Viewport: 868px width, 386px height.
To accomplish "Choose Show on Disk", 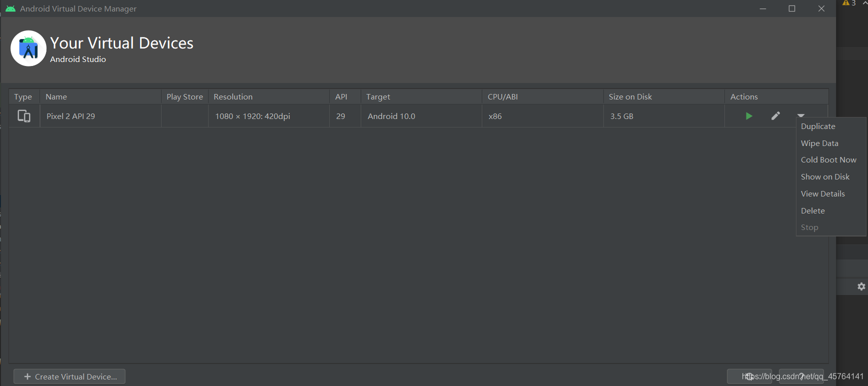I will tap(825, 177).
